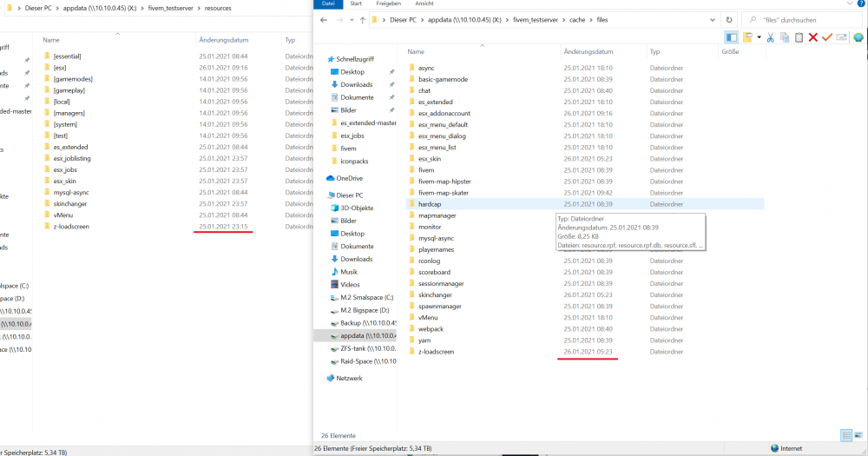Click the scissors cut icon
Image resolution: width=868 pixels, height=456 pixels.
(771, 37)
